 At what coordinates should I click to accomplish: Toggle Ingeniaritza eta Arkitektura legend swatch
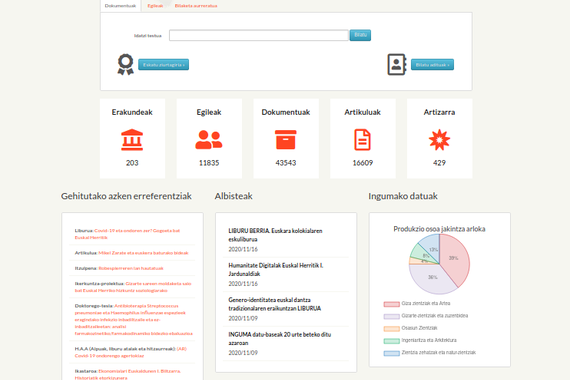point(392,341)
